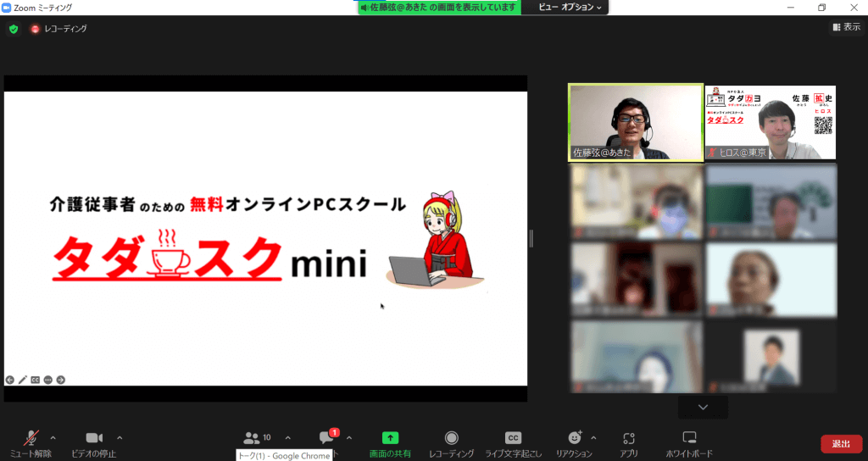Viewport: 868px width, 461px height.
Task: Leave the meeting with 退出 button
Action: (x=841, y=444)
